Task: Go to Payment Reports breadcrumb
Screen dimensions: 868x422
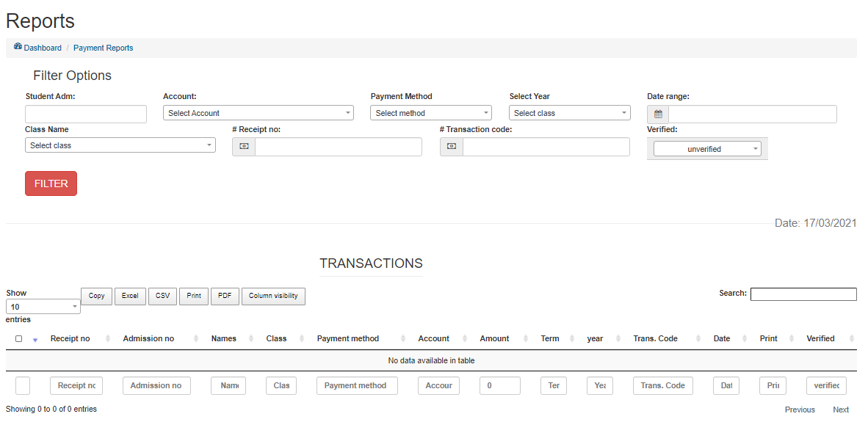Action: pyautogui.click(x=103, y=48)
